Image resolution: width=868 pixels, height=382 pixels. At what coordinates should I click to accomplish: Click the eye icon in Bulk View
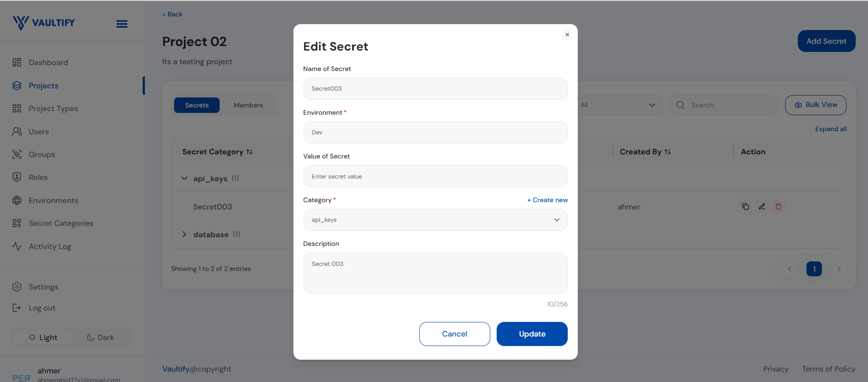(798, 105)
